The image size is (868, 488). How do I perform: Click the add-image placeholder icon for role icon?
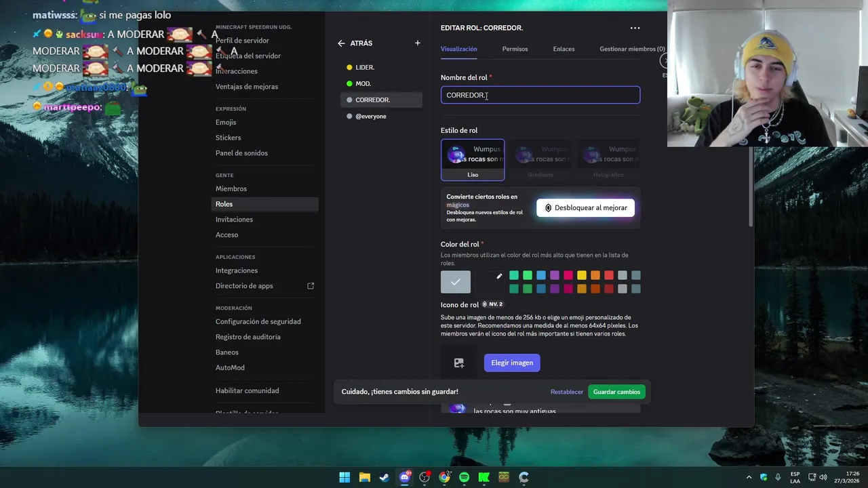click(x=459, y=363)
